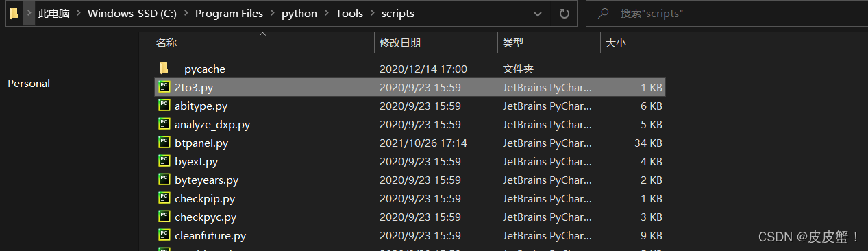Expand chevron after Tools breadcrumb
The width and height of the screenshot is (868, 251).
pyautogui.click(x=372, y=14)
